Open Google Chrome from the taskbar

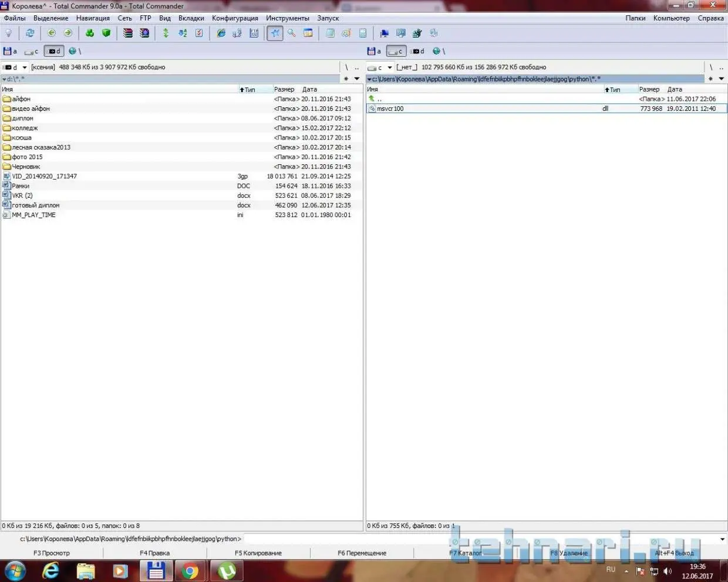pyautogui.click(x=190, y=570)
